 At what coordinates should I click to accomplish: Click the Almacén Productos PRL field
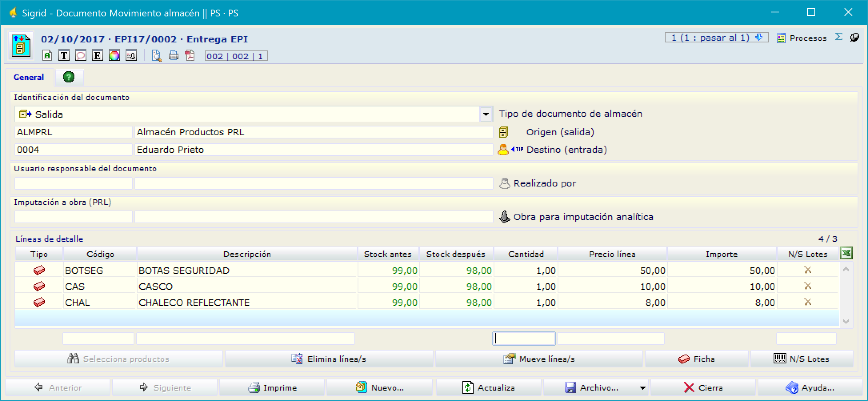[314, 132]
